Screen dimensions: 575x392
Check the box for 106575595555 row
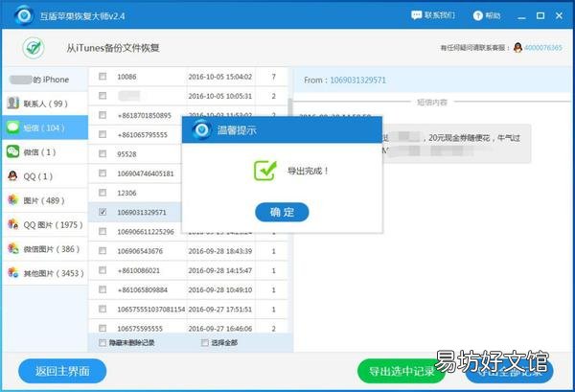[x=103, y=328]
